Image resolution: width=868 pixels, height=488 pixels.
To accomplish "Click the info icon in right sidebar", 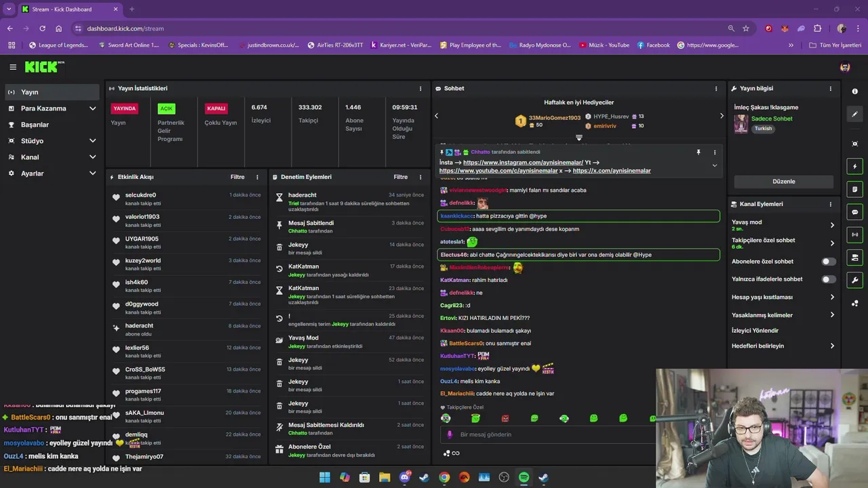I will [x=854, y=91].
